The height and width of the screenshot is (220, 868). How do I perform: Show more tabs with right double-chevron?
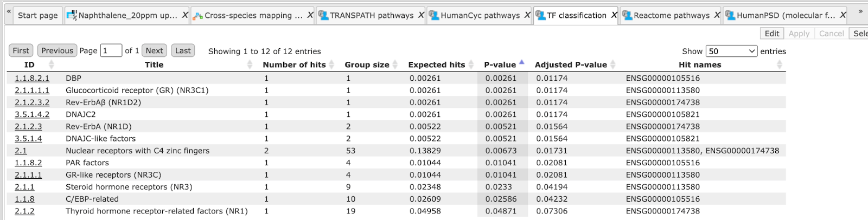coord(860,11)
